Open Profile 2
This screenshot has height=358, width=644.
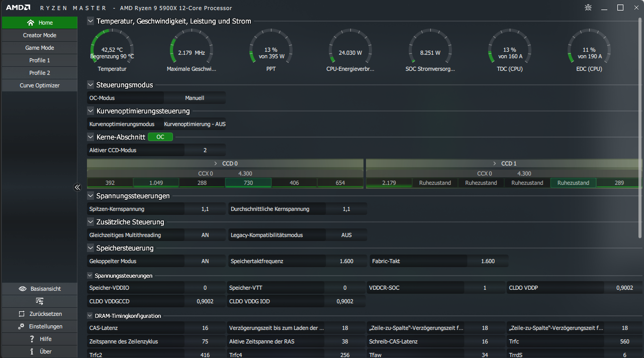[40, 73]
